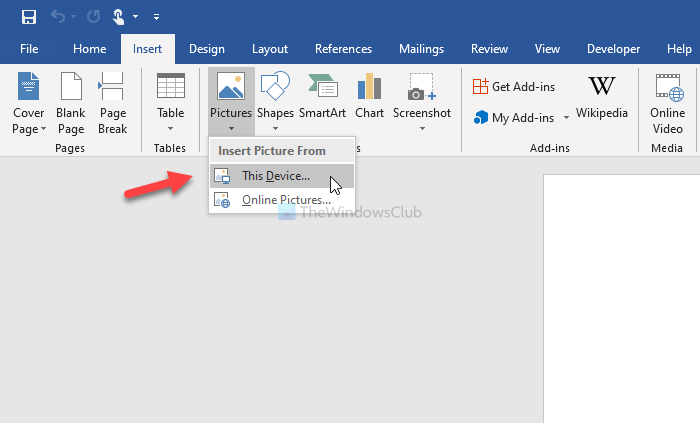Open Customize Quick Access Toolbar dropdown
Viewport: 700px width, 423px height.
(x=157, y=17)
